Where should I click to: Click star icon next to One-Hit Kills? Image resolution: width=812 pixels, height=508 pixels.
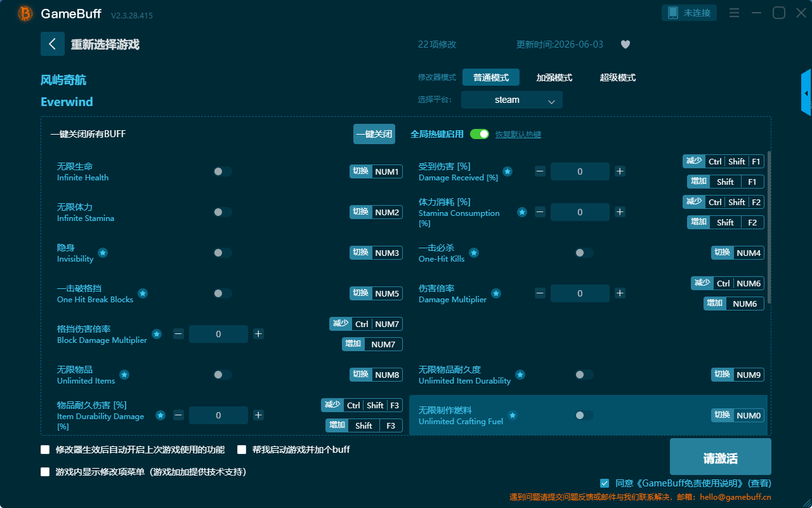pos(474,253)
